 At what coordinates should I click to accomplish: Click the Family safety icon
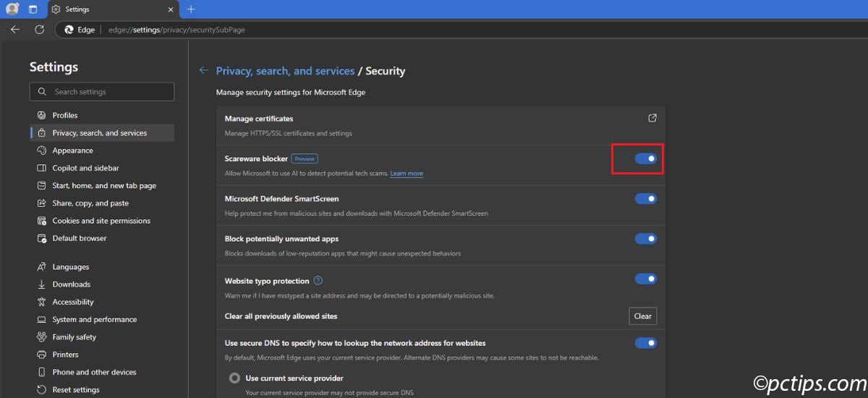[41, 336]
